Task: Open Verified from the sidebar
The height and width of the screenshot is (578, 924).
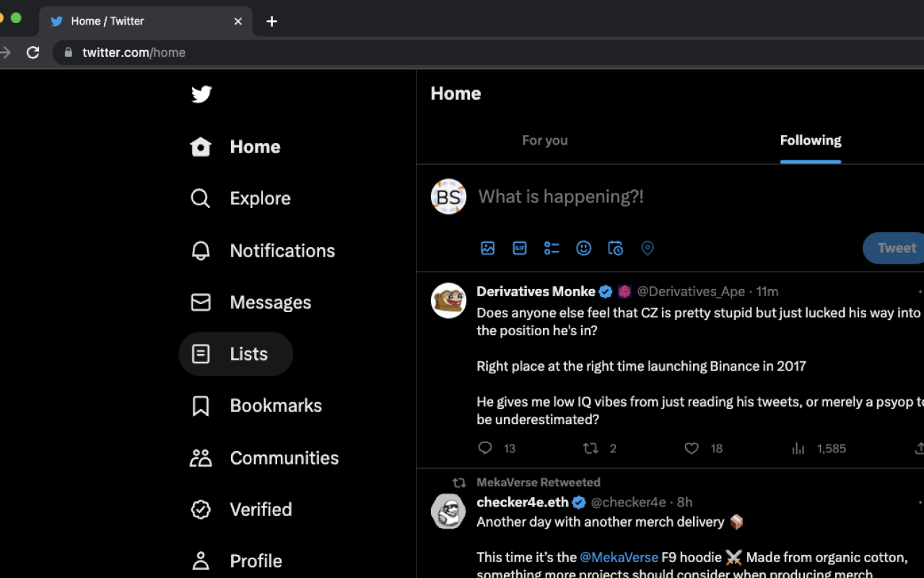Action: [241, 509]
